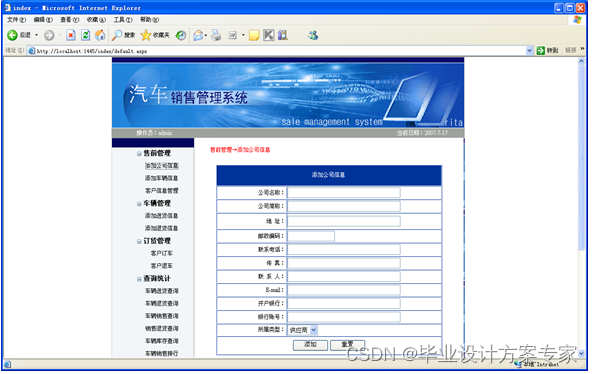Open 销售退货查询 in sidebar

pos(162,329)
